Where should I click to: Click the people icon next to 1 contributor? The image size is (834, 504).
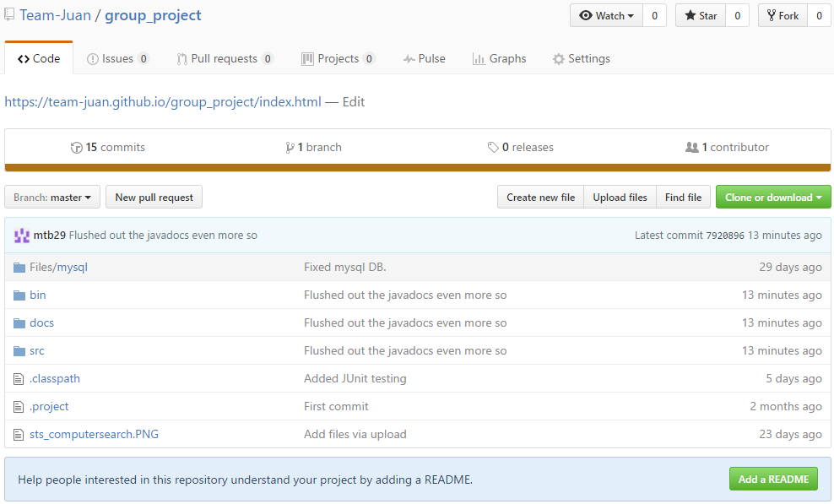692,148
